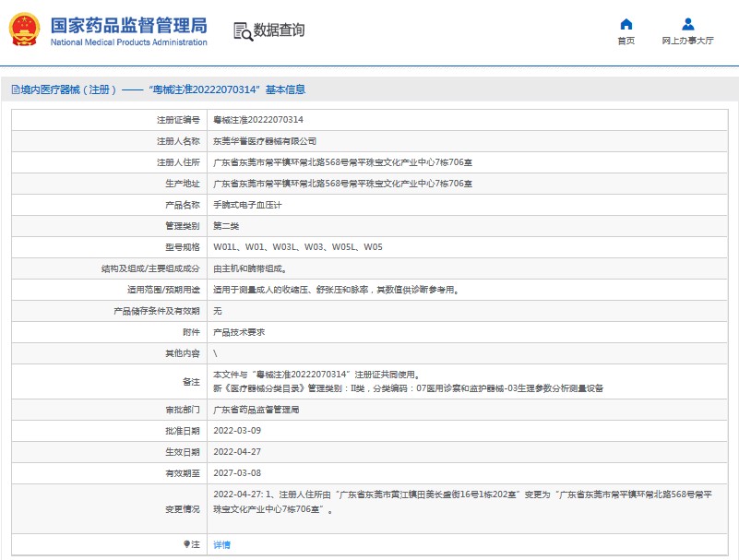
Task: Click the 国家药品监督管理局 site title
Action: 128,24
